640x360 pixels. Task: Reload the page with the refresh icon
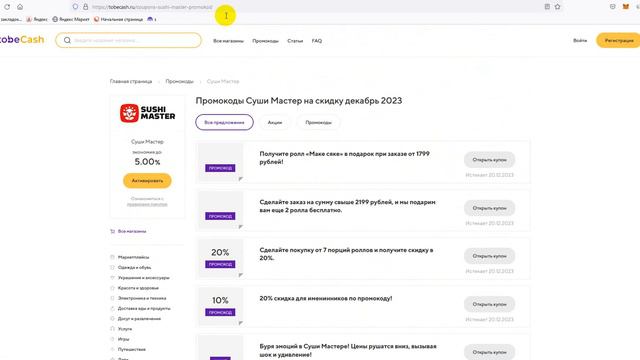click(7, 7)
